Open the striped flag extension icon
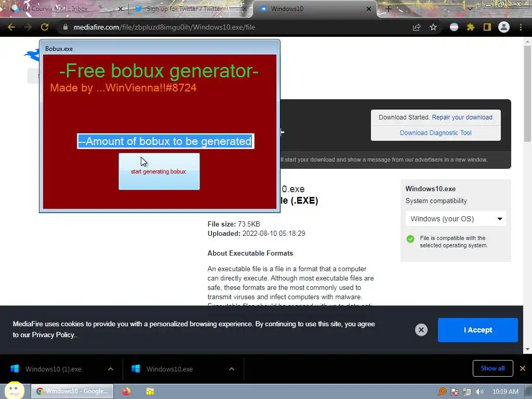Screen dimensions: 532x399 point(454,27)
